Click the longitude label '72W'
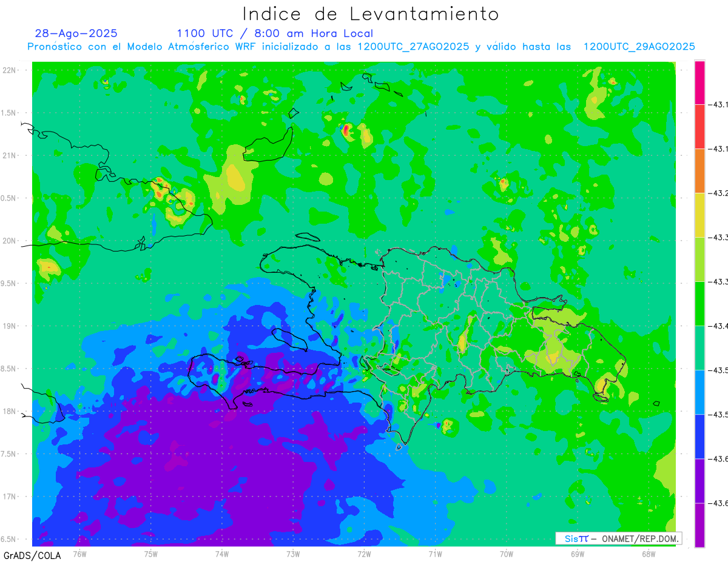728x562 pixels. click(x=364, y=554)
